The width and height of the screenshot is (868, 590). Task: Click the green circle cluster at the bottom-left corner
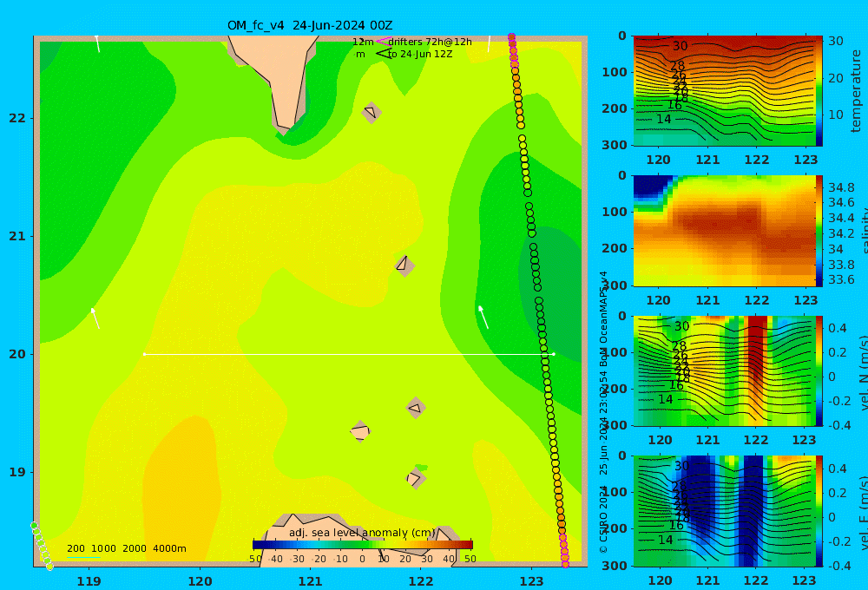pos(42,545)
